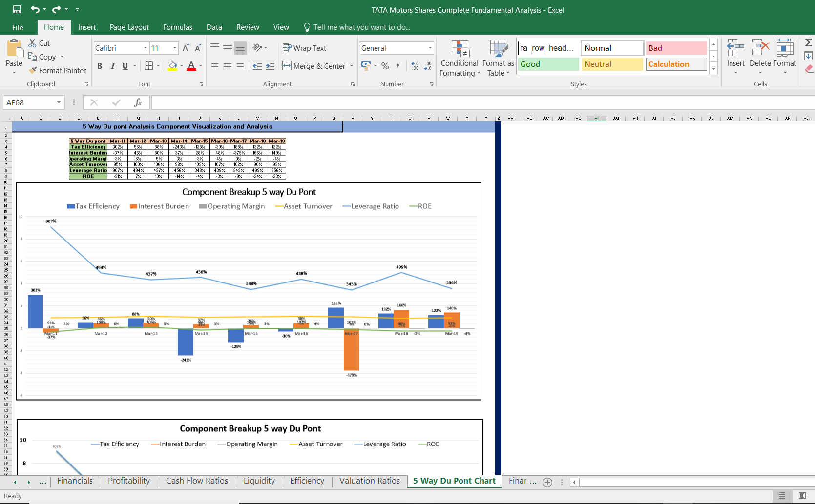Viewport: 815px width, 504px height.
Task: Switch to the Page Layout tab
Action: click(129, 27)
